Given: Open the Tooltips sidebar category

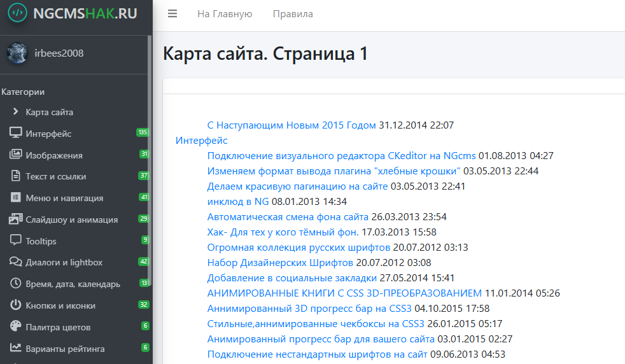Looking at the screenshot, I should coord(41,241).
